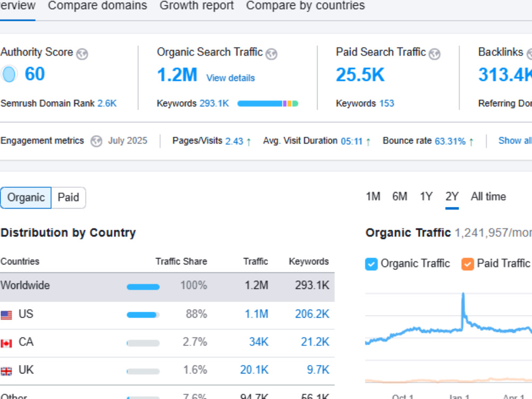
Task: Click the Show all engagement link
Action: (x=515, y=140)
